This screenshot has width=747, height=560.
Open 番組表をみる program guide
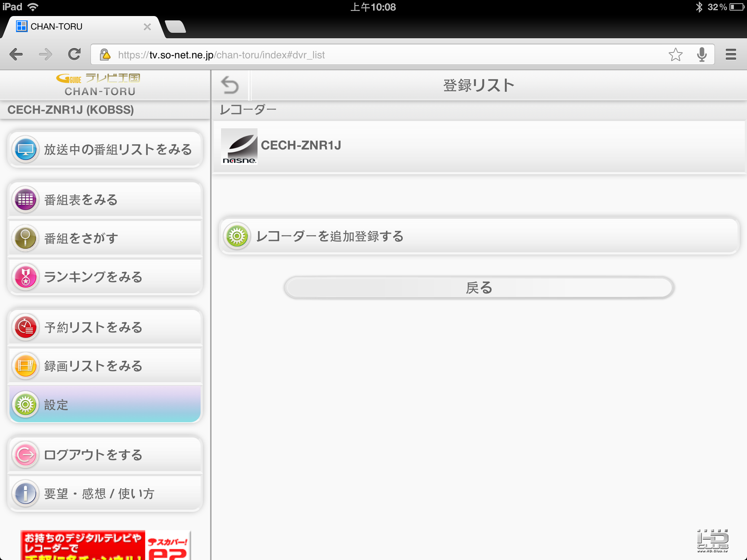105,199
